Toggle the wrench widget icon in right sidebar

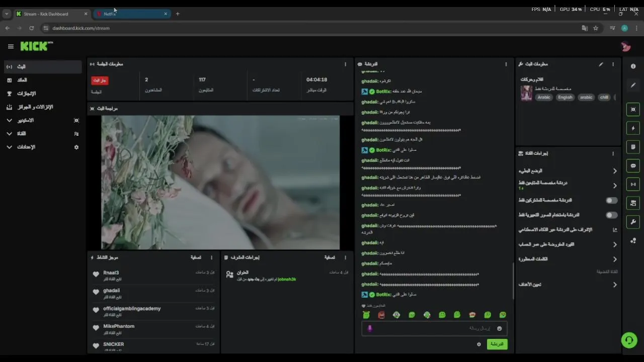633,222
